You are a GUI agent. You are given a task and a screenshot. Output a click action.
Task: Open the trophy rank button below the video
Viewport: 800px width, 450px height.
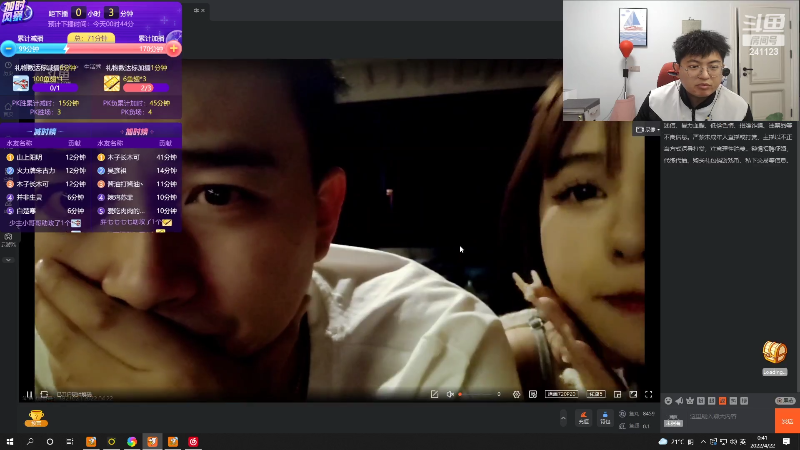[36, 418]
